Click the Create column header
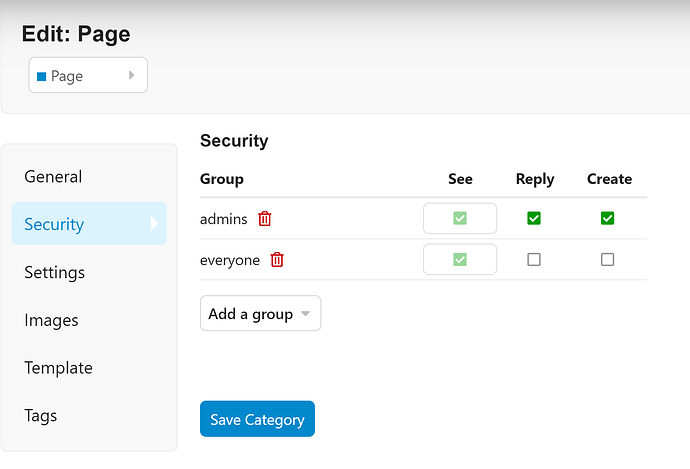This screenshot has width=690, height=469. pos(609,179)
